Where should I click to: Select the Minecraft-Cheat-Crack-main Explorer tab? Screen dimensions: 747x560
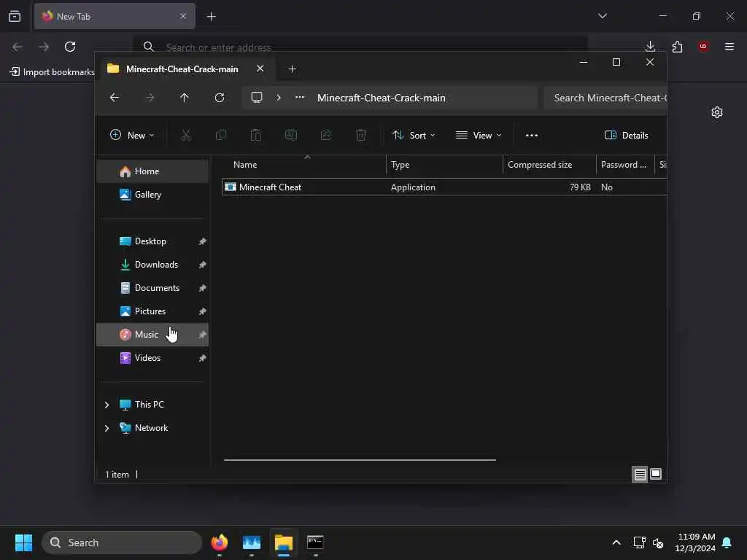point(186,69)
